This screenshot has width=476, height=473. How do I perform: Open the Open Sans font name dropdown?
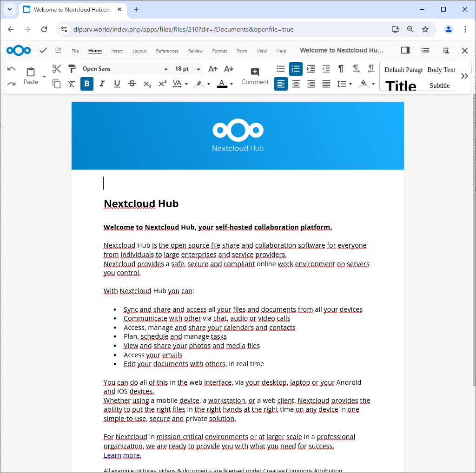click(165, 69)
